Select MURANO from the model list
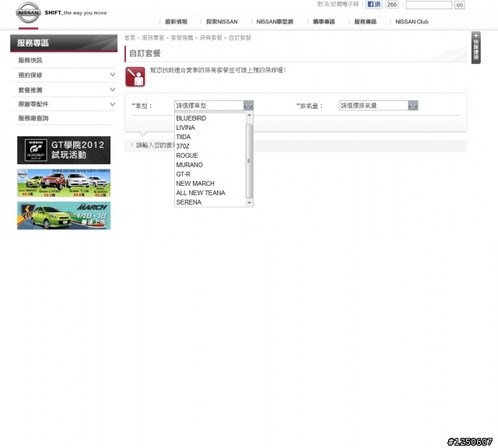This screenshot has width=498, height=448. tap(210, 165)
